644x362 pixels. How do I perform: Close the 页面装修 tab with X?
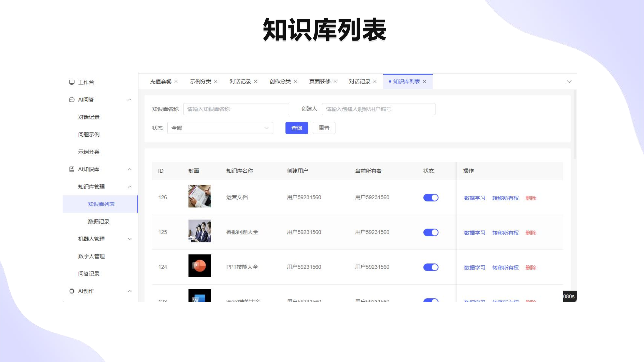click(x=335, y=81)
